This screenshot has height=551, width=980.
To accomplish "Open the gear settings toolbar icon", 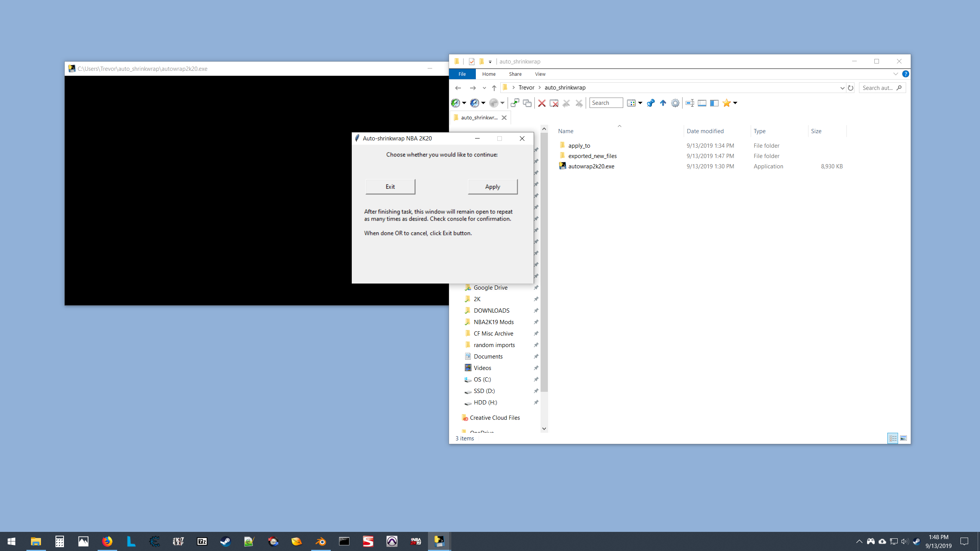I will (x=675, y=103).
